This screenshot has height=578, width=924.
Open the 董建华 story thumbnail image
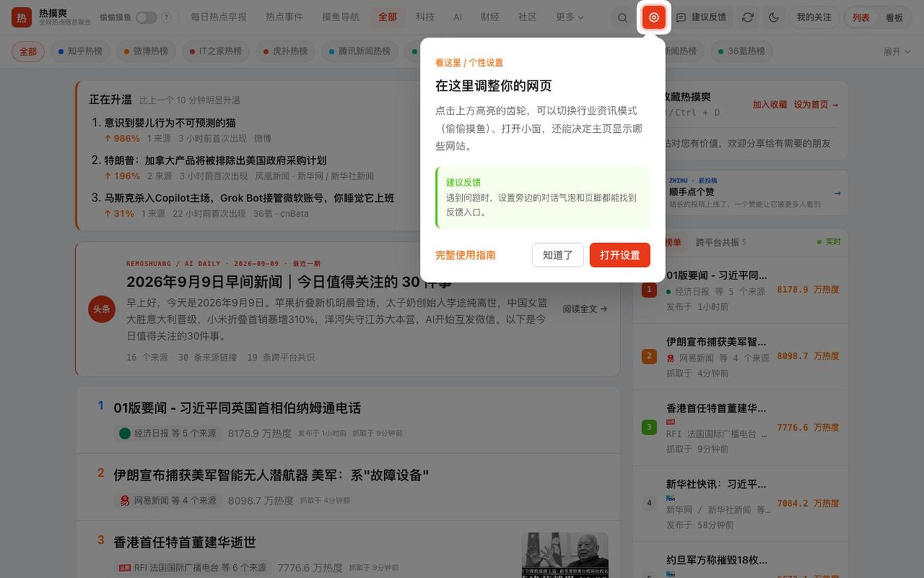pyautogui.click(x=565, y=555)
